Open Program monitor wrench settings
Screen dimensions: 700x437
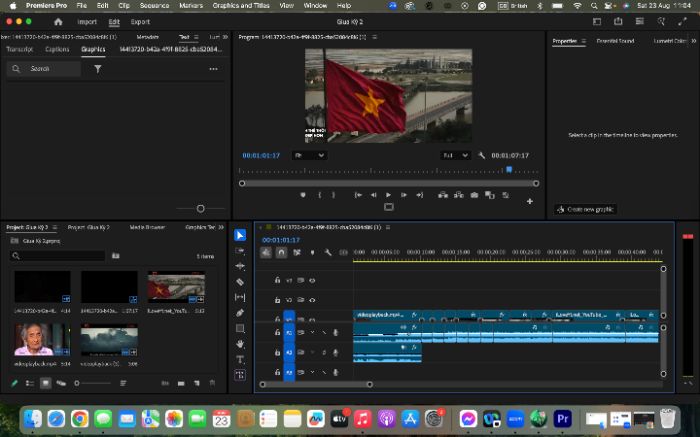pyautogui.click(x=481, y=155)
